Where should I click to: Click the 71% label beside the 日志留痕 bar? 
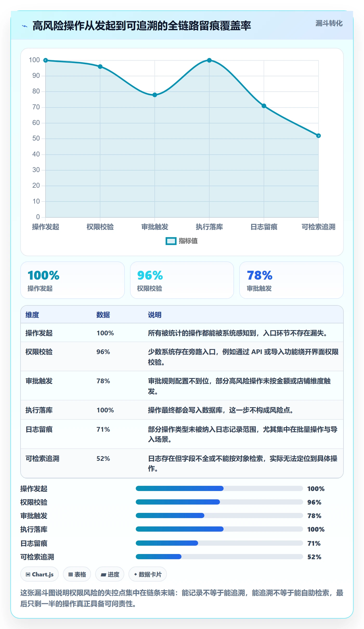[314, 543]
